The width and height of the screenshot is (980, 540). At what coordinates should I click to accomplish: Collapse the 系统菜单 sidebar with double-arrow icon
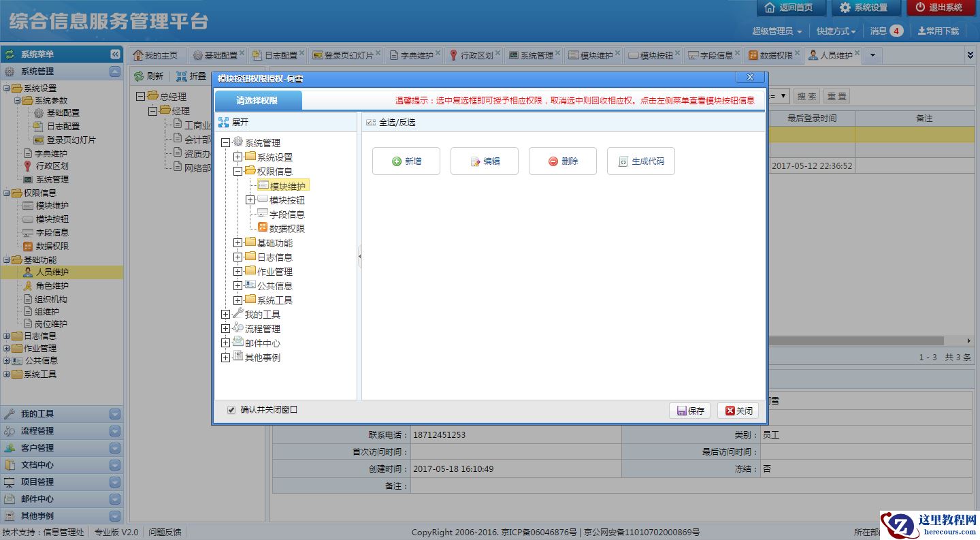click(x=115, y=54)
